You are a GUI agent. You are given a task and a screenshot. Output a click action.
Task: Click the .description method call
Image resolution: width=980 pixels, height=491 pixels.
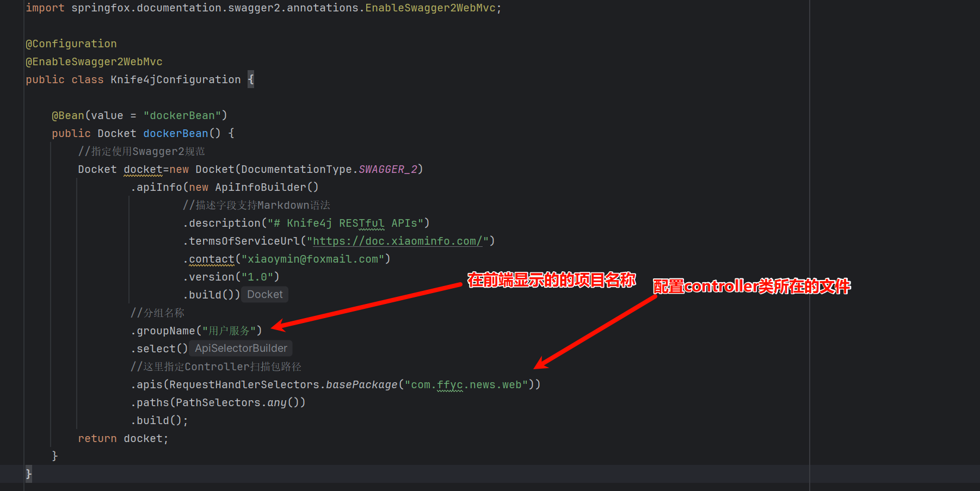pos(222,223)
